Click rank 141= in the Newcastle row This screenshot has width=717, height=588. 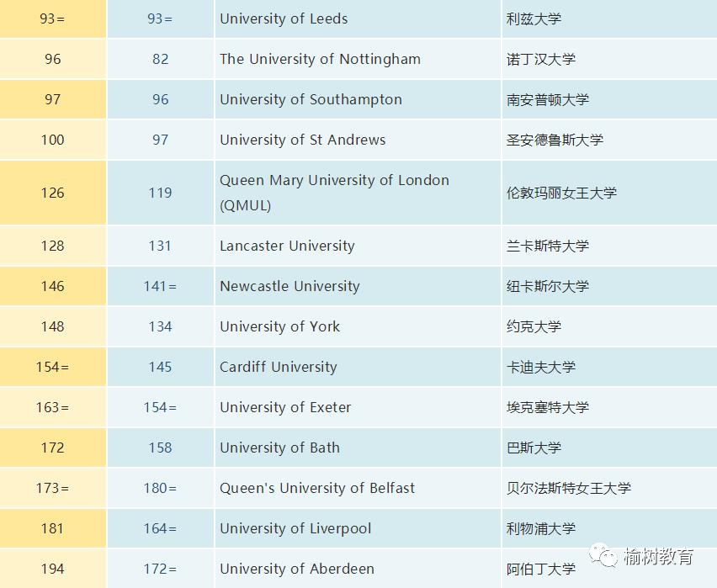point(160,286)
